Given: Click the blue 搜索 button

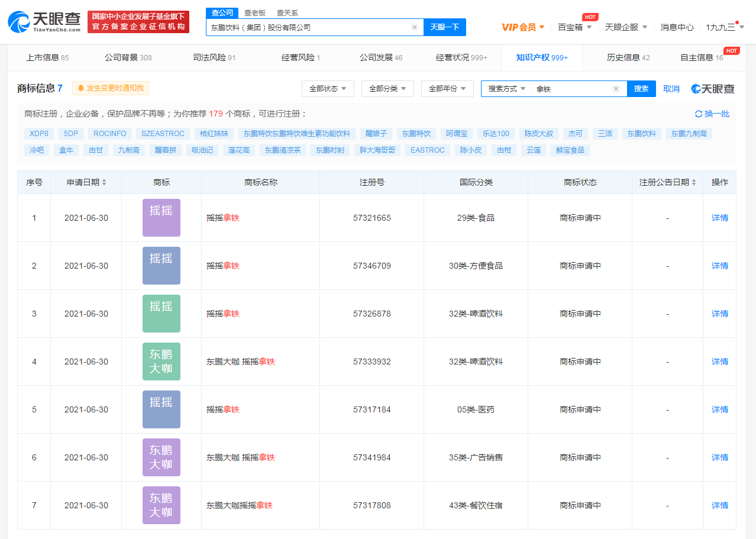Looking at the screenshot, I should point(641,89).
